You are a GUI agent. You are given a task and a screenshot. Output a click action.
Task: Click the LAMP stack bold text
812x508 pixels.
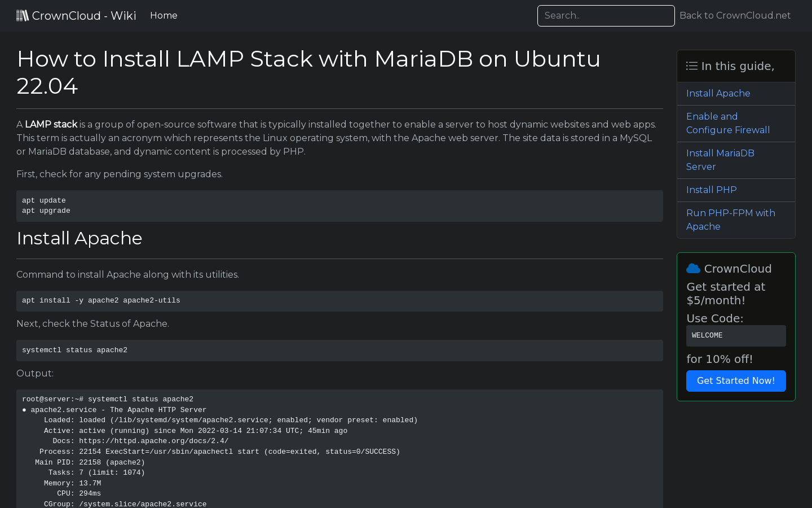[x=51, y=124]
